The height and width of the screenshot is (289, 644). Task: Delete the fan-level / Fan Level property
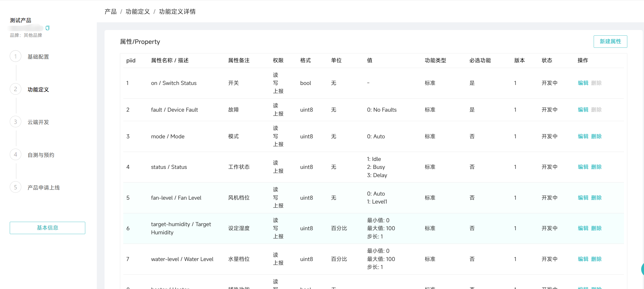[x=596, y=198]
